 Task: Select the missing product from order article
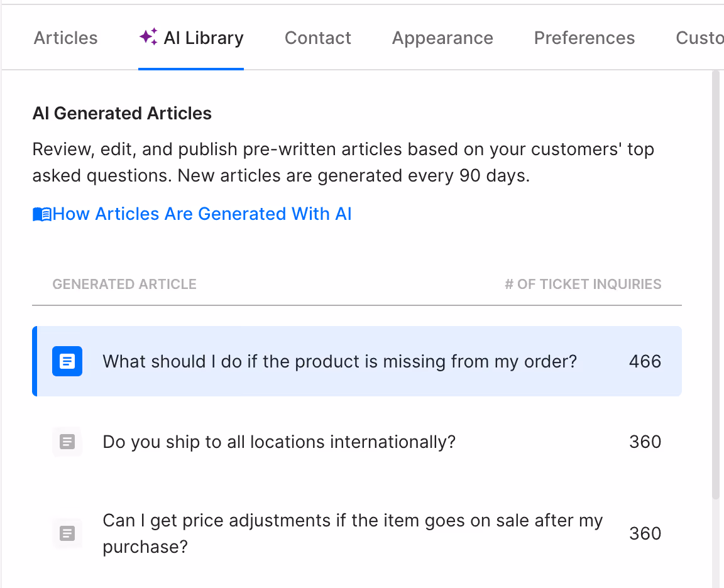339,361
